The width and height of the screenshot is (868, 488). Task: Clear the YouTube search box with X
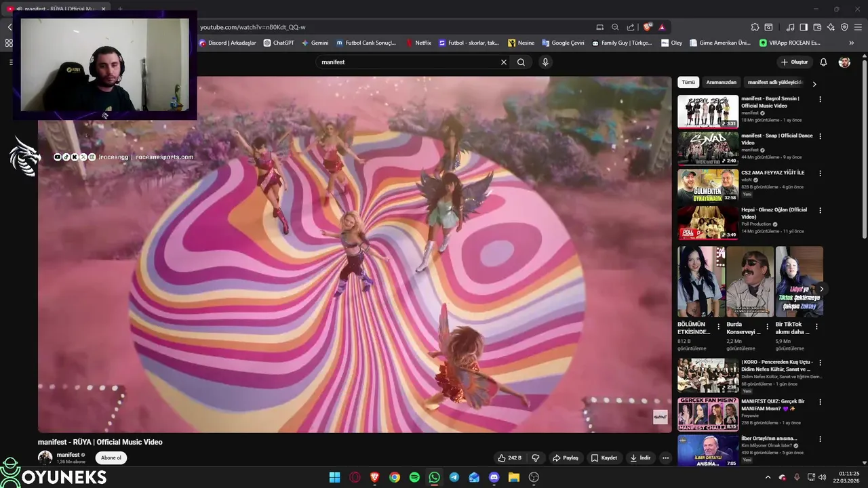pyautogui.click(x=504, y=62)
